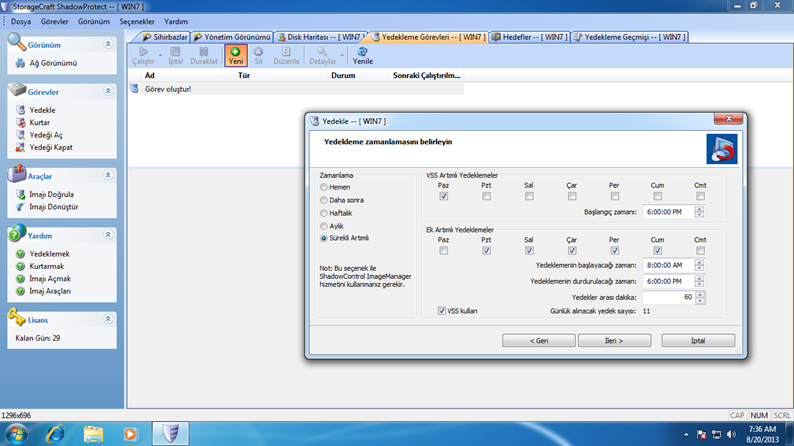Open the Detaylar dropdown arrow
794x446 pixels.
pyautogui.click(x=342, y=55)
